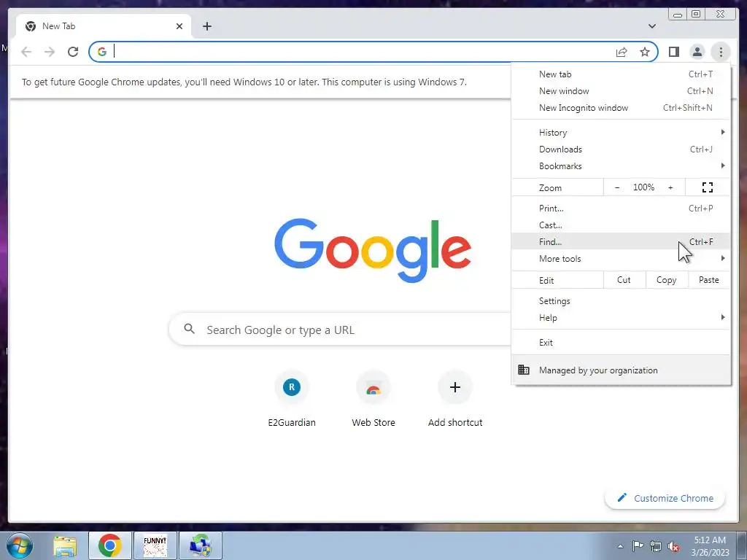The width and height of the screenshot is (747, 560).
Task: Open the side panel icon
Action: pyautogui.click(x=673, y=52)
